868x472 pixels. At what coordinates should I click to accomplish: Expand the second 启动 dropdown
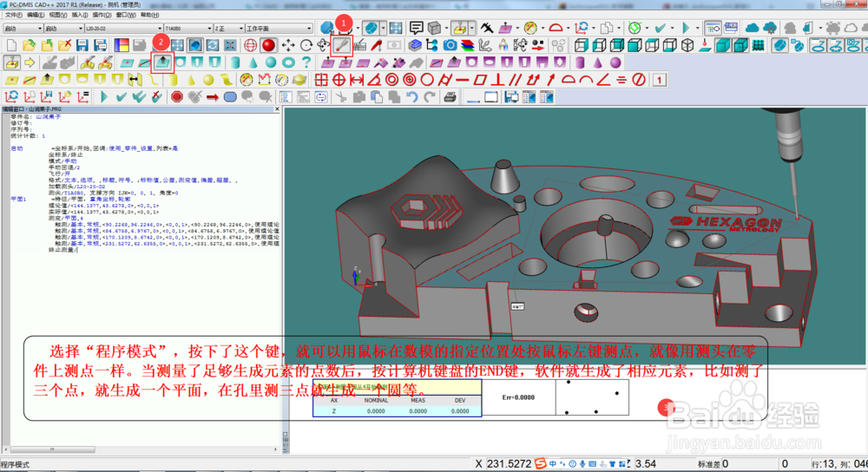point(80,29)
